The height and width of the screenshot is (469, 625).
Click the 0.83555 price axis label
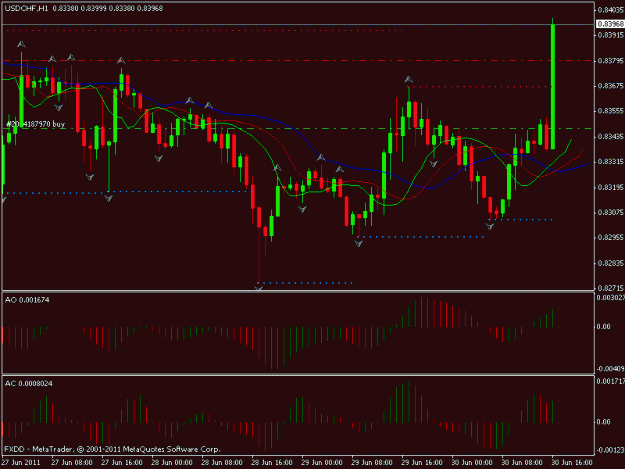coord(611,111)
